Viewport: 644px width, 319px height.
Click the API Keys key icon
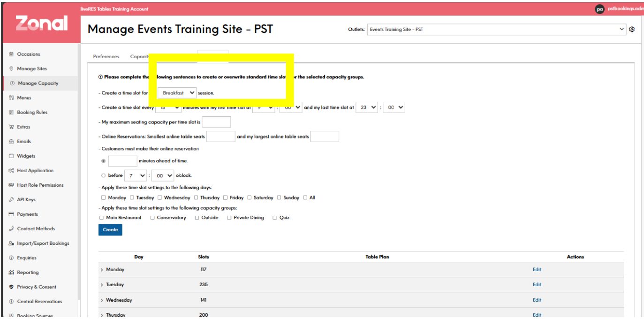[11, 199]
